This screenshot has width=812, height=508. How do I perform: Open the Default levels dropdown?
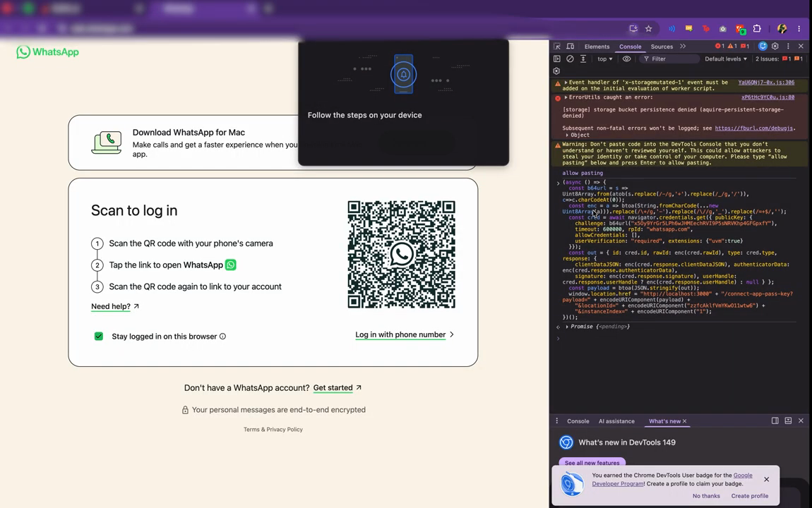(726, 59)
